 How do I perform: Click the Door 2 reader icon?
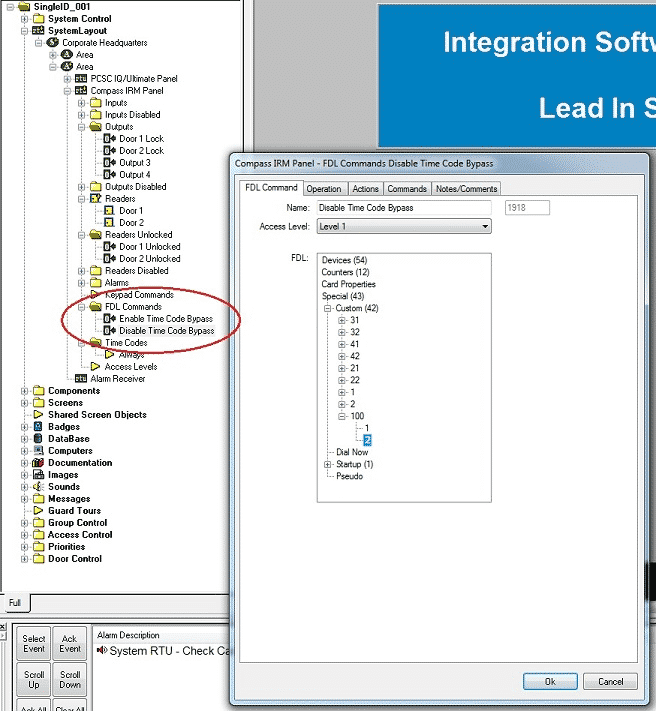(x=109, y=223)
